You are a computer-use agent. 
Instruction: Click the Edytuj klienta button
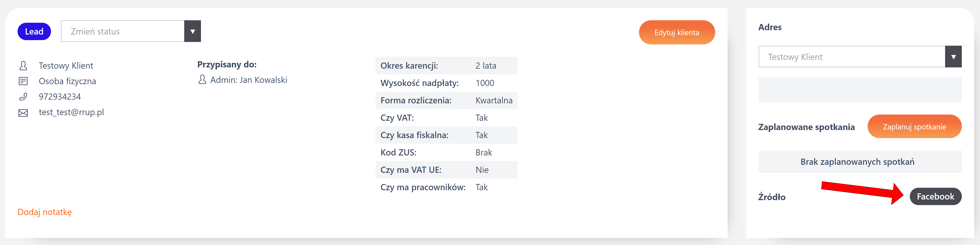point(676,32)
